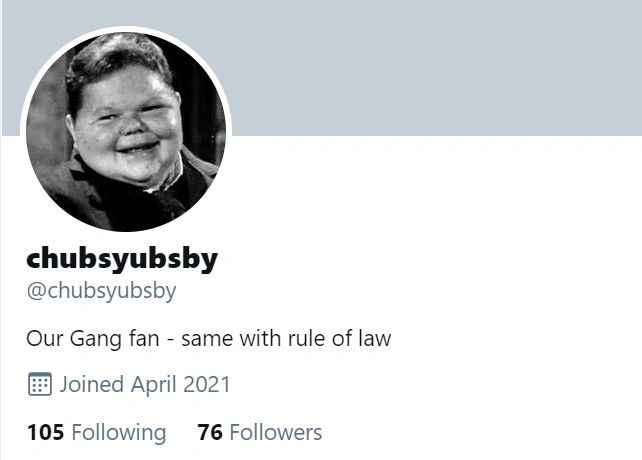642x460 pixels.
Task: Click the bold chubsyubsby display name
Action: [x=122, y=259]
